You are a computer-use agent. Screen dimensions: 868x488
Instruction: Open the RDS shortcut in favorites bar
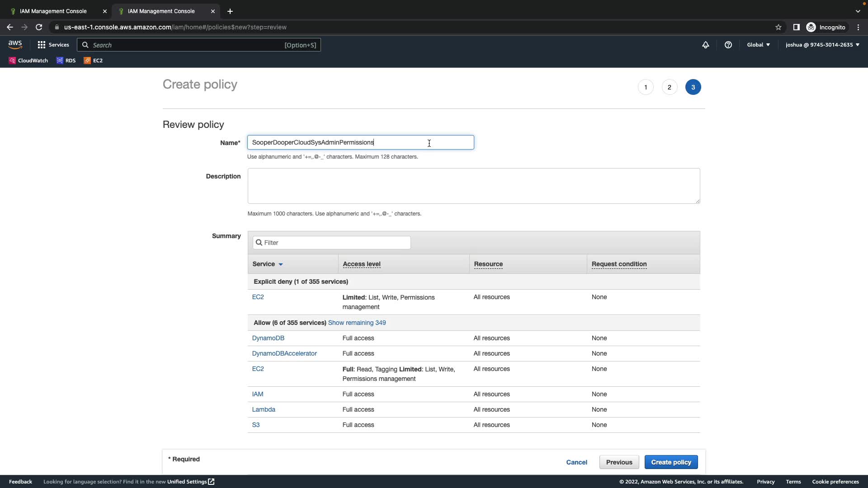coord(66,61)
